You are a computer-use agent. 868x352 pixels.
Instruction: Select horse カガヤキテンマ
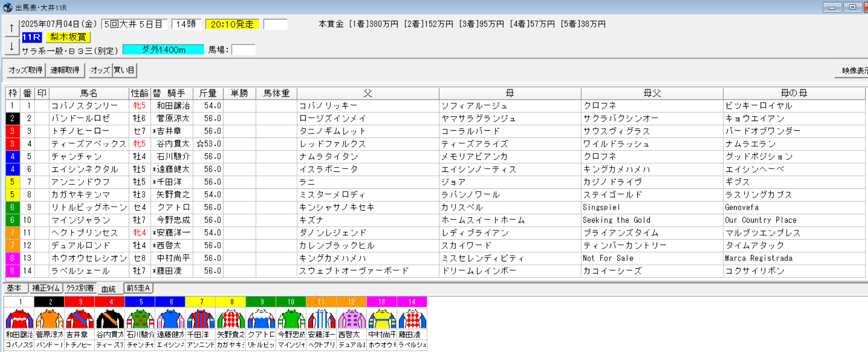(80, 195)
